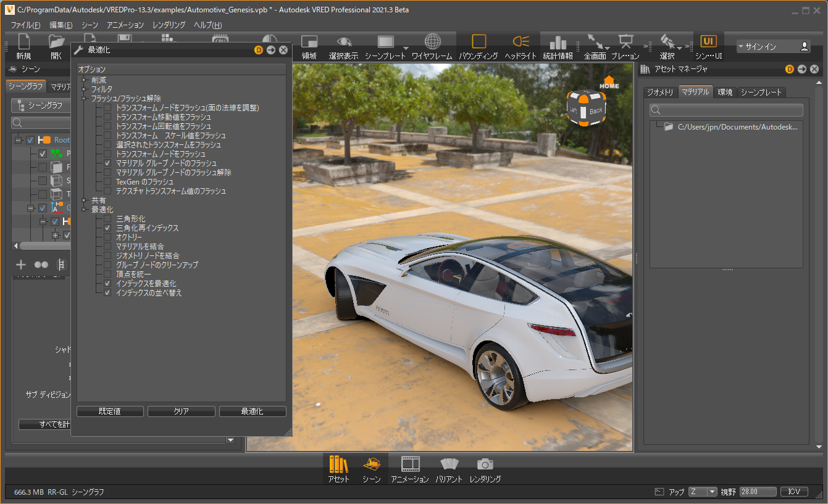
Task: Uncheck マテリアル グループ ノードのフラッシュ checkbox
Action: tap(107, 163)
